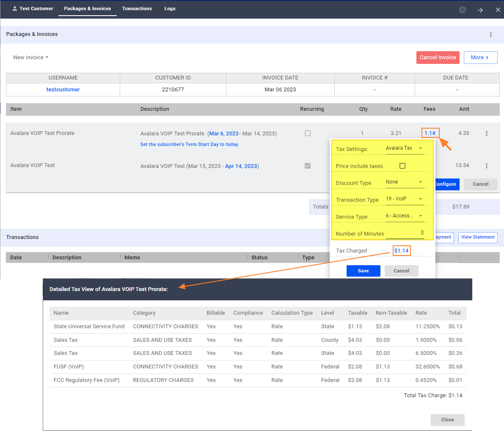This screenshot has height=434, width=504.
Task: Open the testcustomer username link
Action: (x=63, y=90)
